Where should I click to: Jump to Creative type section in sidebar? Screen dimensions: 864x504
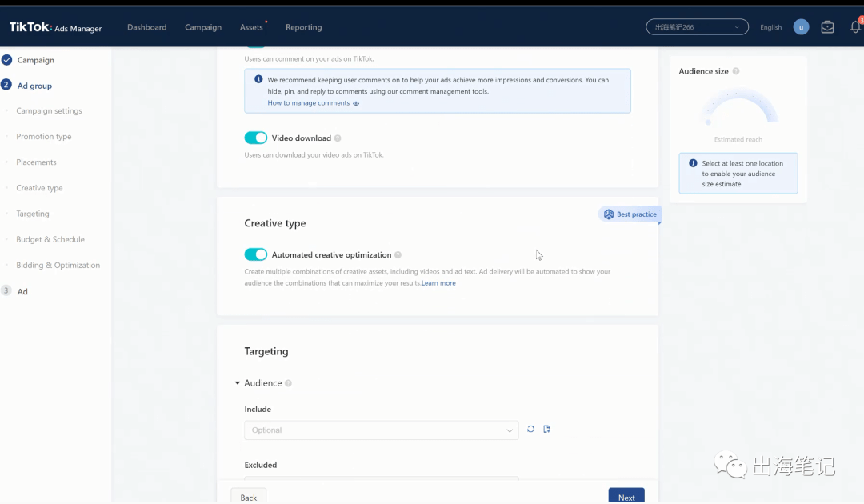point(39,188)
